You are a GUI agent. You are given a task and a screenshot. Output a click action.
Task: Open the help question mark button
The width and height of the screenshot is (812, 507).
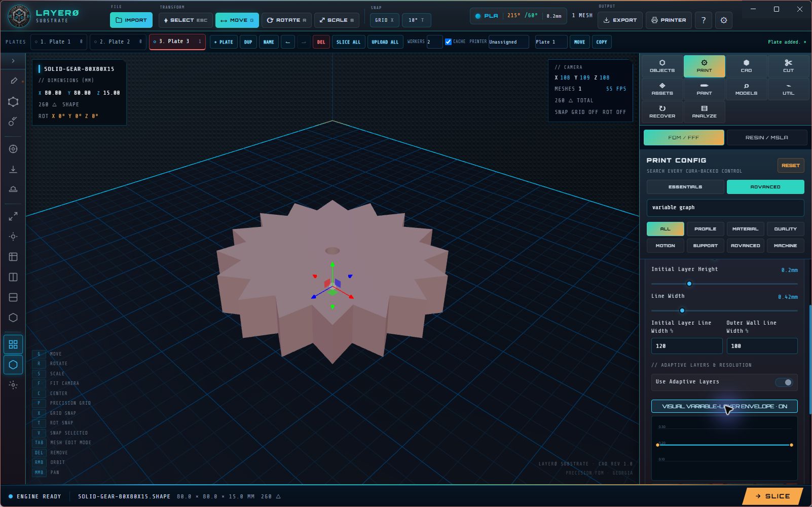704,20
